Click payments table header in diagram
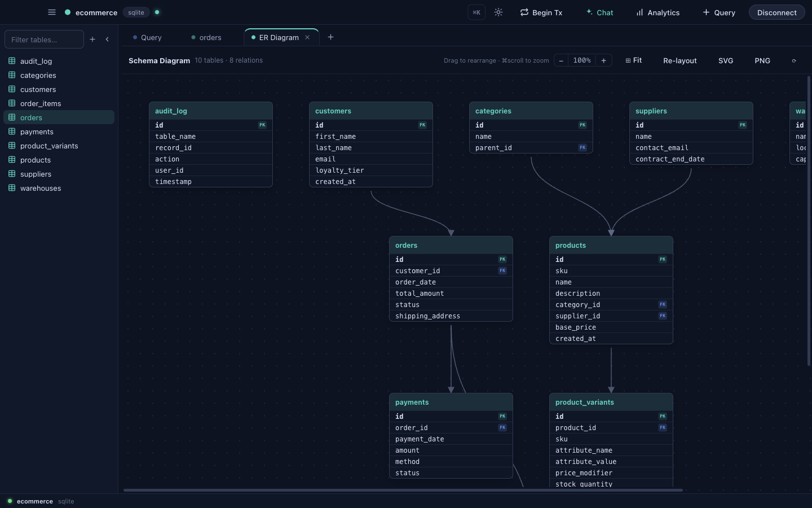Screen dimensions: 812x508 (451, 402)
